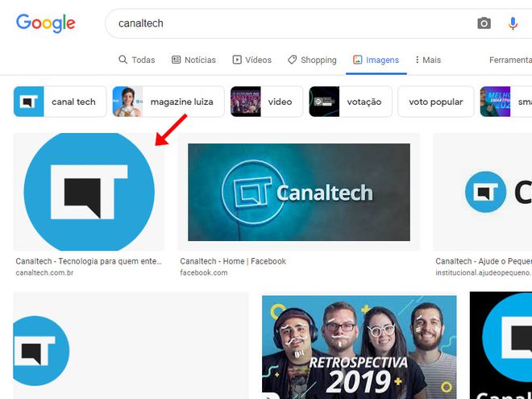Open the black background Canaltech image result
This screenshot has height=399, width=532.
click(x=501, y=345)
